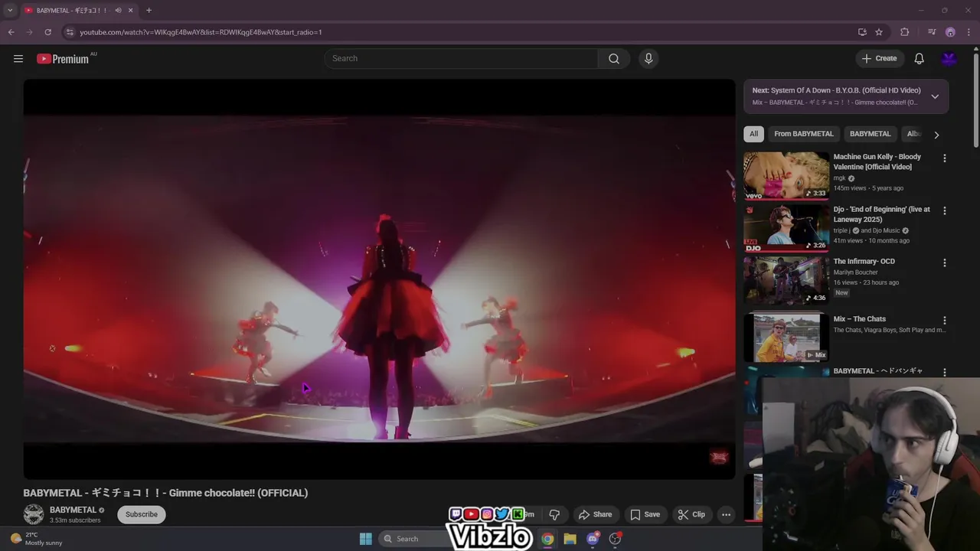Select the From BABYMETAL filter chip
Image resolution: width=980 pixels, height=551 pixels.
coord(803,134)
